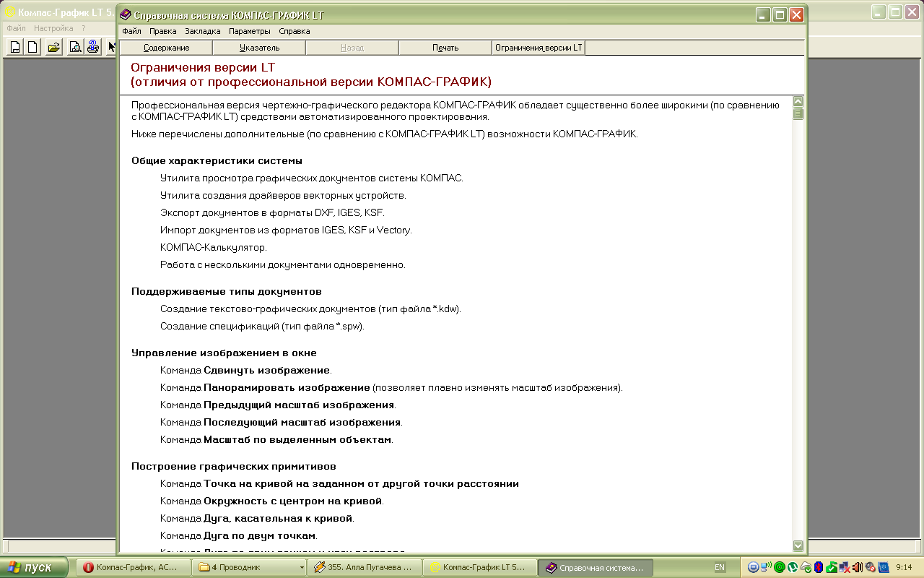Click network disconnected tray icon with red cross
This screenshot has height=578, width=924.
pos(845,567)
